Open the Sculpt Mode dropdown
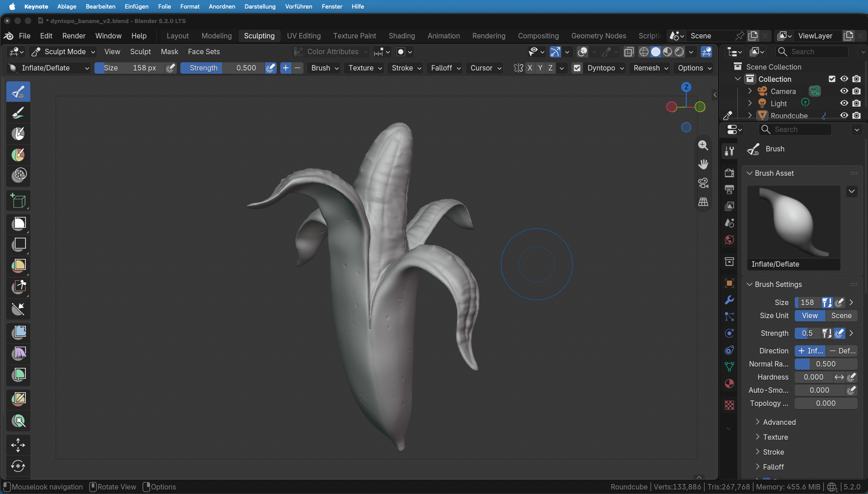 (x=63, y=52)
